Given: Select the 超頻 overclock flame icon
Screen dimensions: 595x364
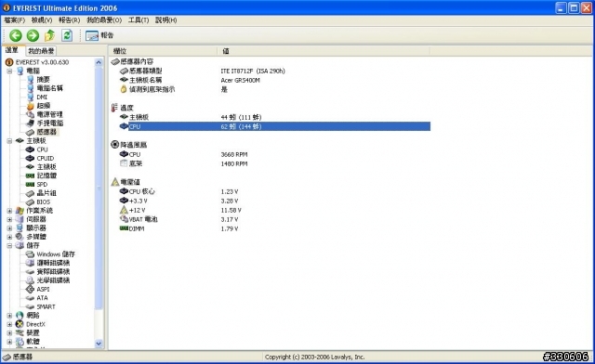Looking at the screenshot, I should 31,106.
